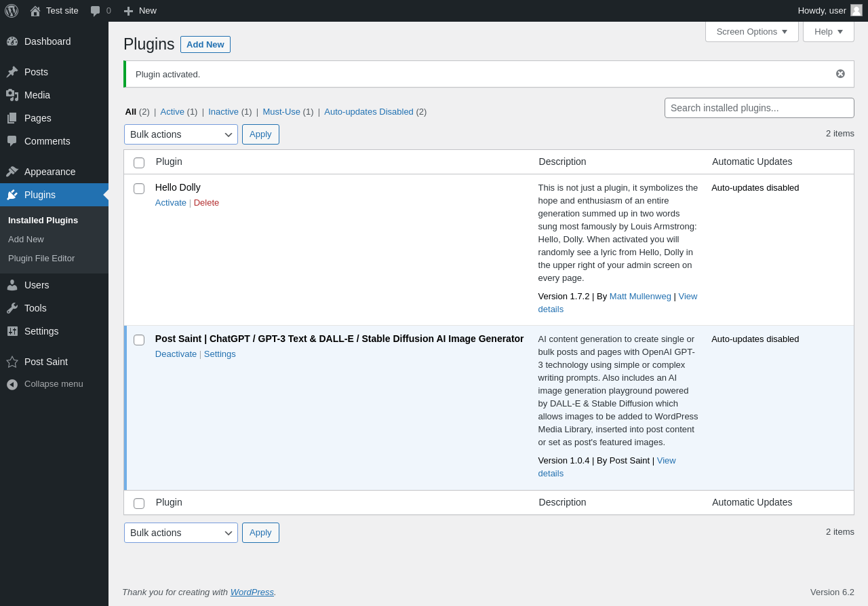This screenshot has width=868, height=606.
Task: Click the Post Saint star icon
Action: click(12, 362)
